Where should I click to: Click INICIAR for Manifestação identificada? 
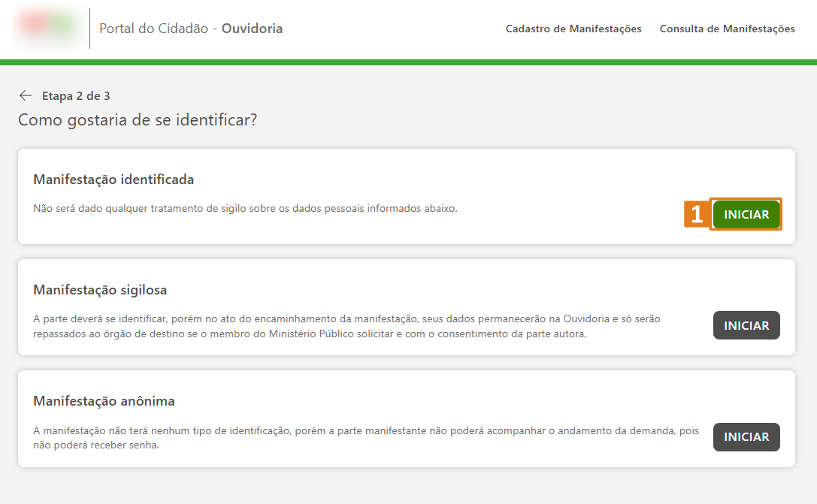(x=746, y=214)
